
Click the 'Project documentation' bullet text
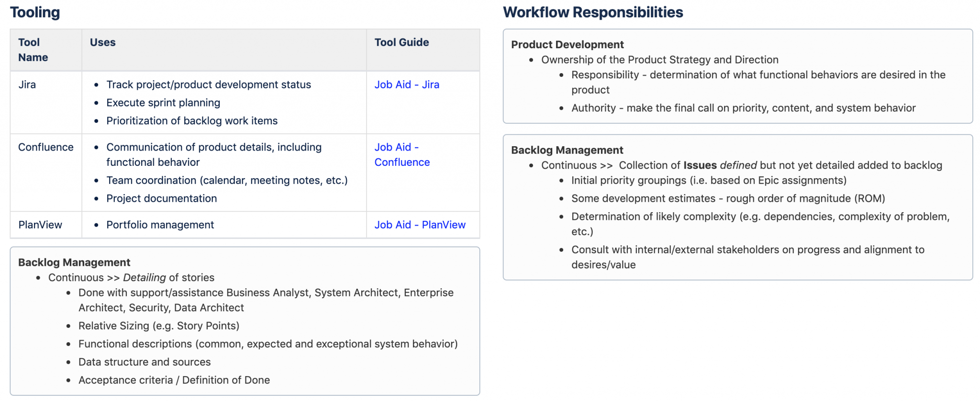click(x=161, y=198)
